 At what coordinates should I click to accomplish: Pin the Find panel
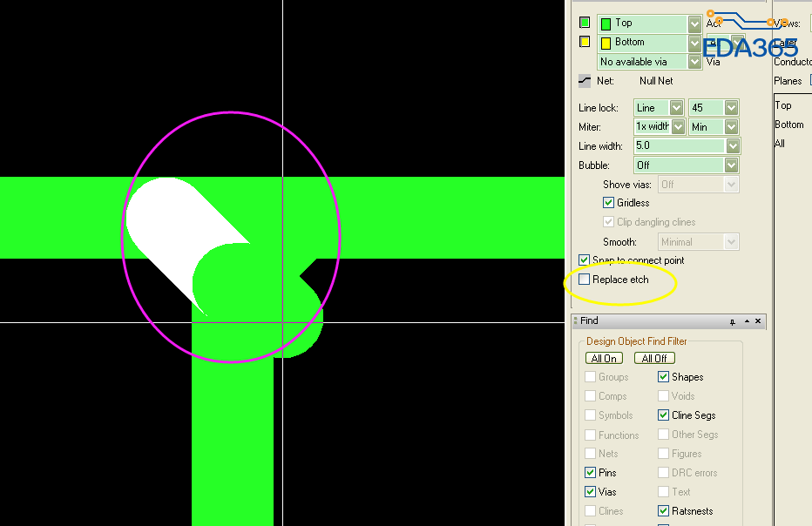[733, 321]
